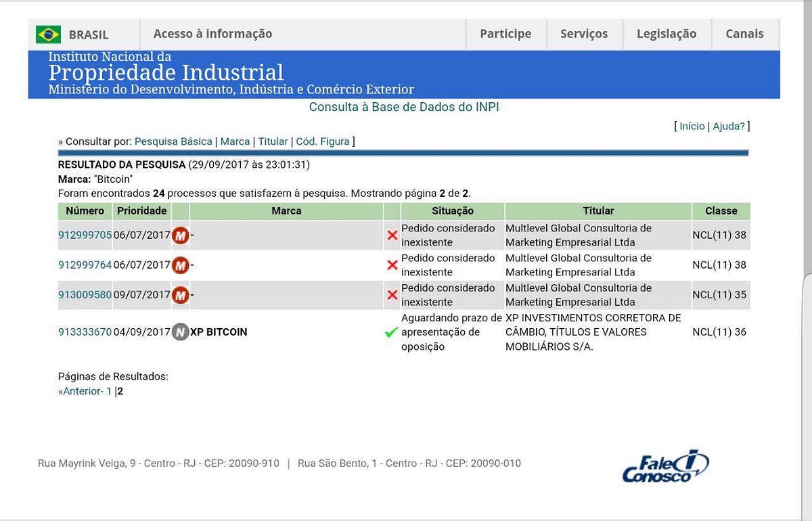Open the Acesso à informação menu
The width and height of the screenshot is (812, 521).
(x=212, y=34)
